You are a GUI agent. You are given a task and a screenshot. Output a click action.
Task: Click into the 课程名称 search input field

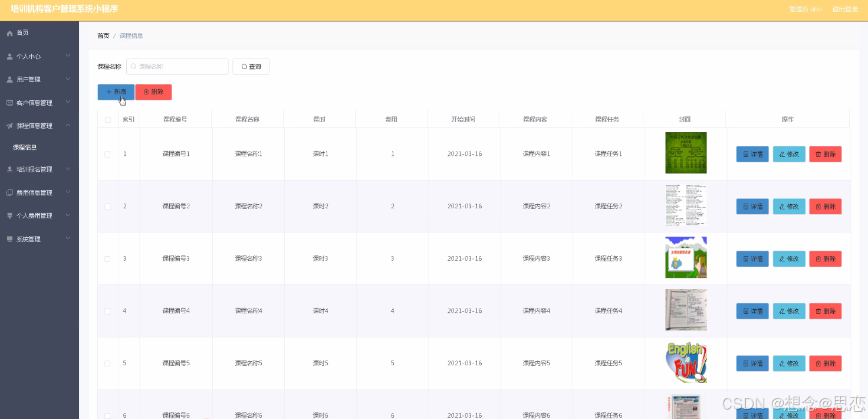tap(177, 67)
